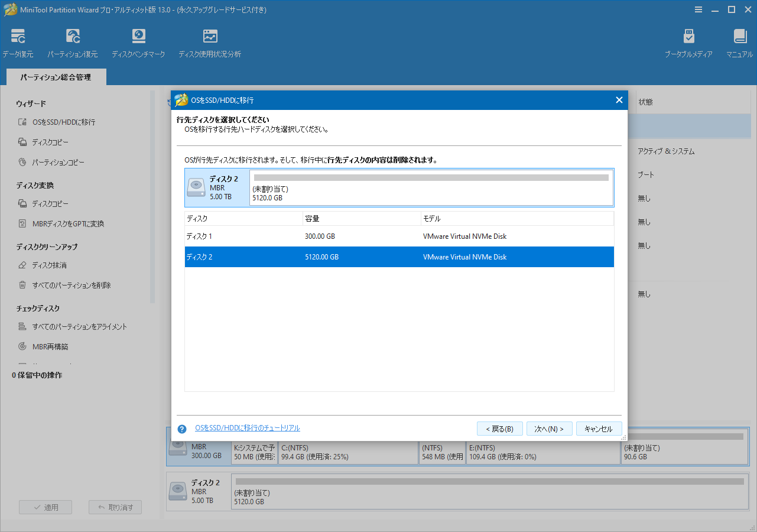
Task: Open the パーティション復元 (Partition Recovery) tool
Action: pyautogui.click(x=73, y=41)
